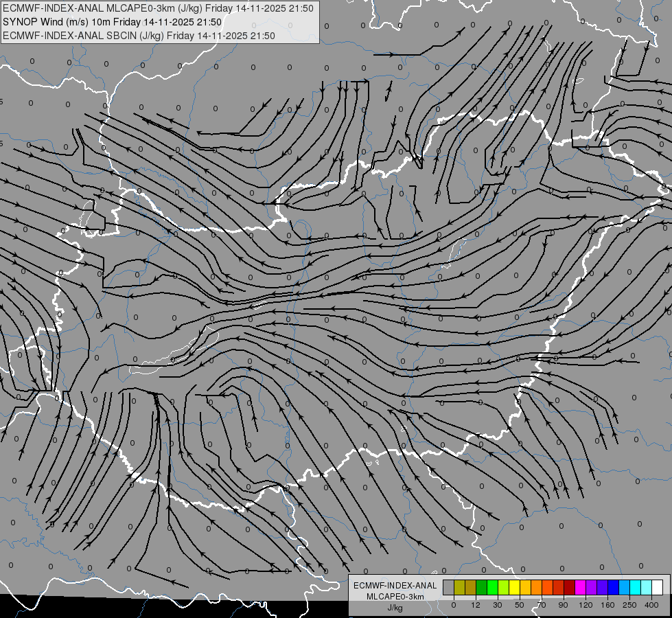Viewport: 672px width, 618px height.
Task: Click the legend scale value 70
Action: (x=542, y=605)
